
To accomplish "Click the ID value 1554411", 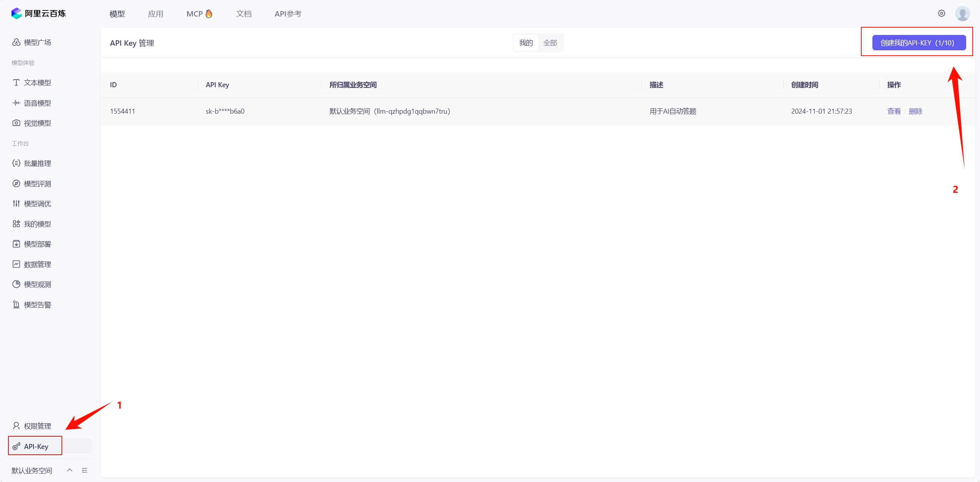I will tap(123, 111).
